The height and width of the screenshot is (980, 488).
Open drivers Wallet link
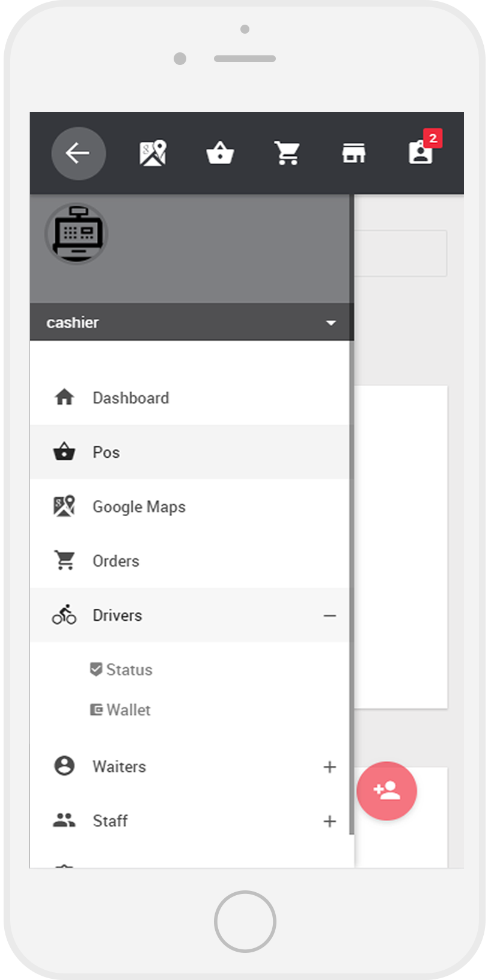128,710
